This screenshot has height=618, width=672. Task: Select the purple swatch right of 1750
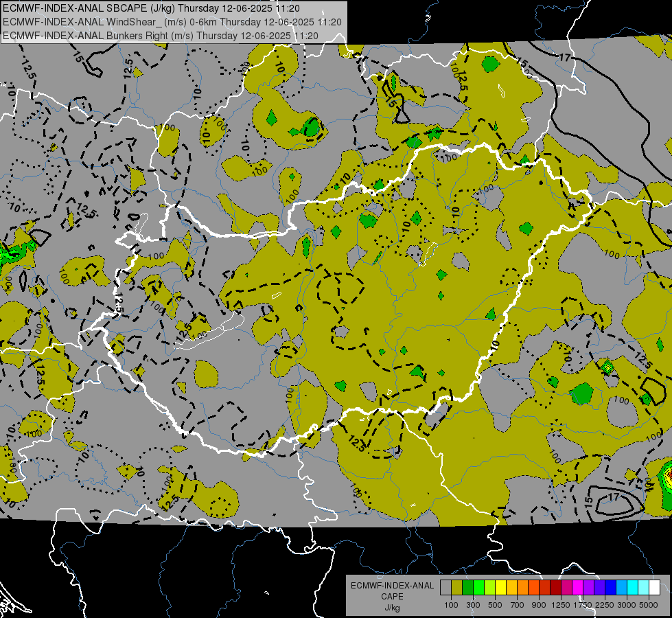588,588
